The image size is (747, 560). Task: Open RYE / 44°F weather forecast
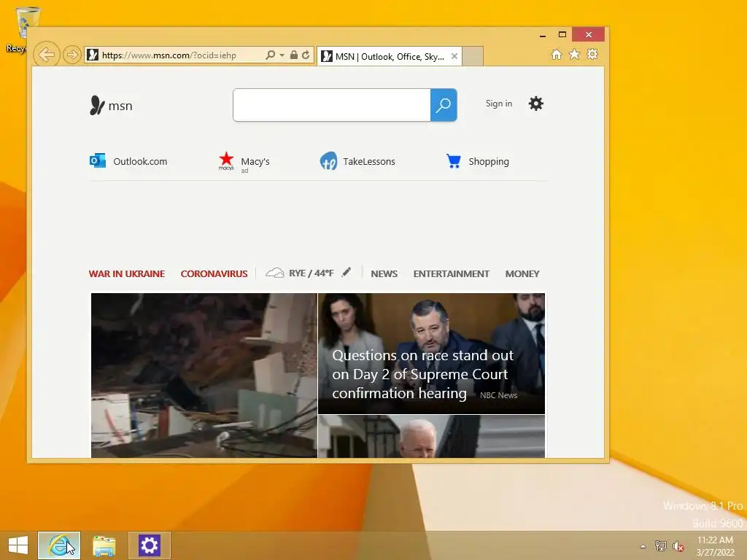click(x=311, y=273)
